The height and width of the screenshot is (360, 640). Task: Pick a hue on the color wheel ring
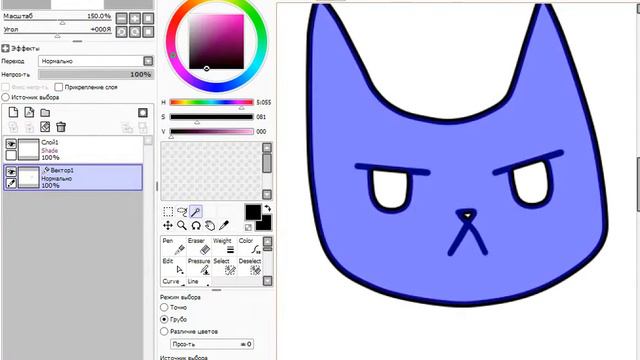coord(173,56)
